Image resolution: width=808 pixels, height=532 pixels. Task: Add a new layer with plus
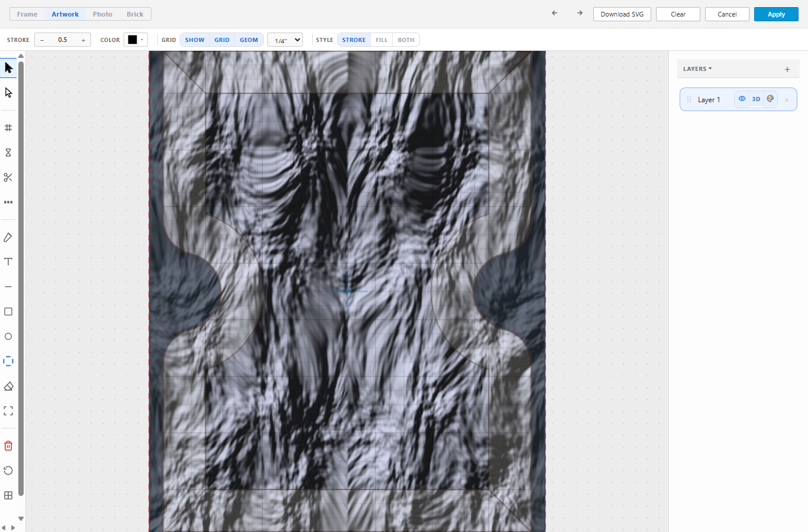pos(787,69)
